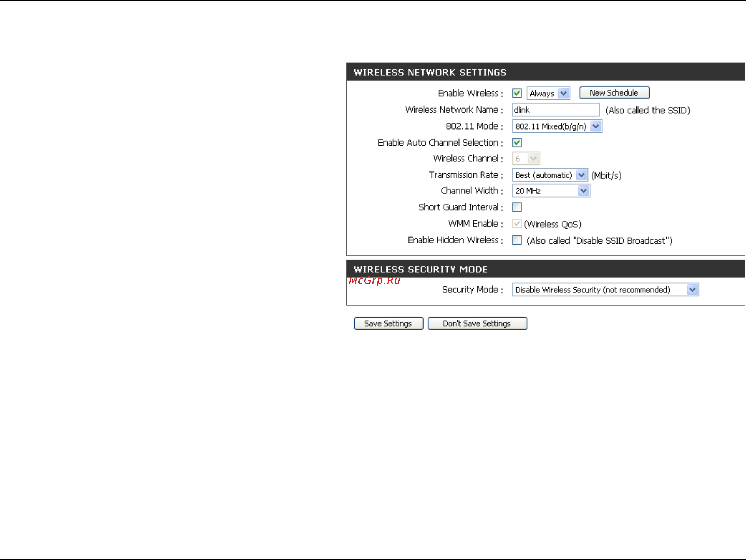Click the New Schedule button

click(x=614, y=93)
